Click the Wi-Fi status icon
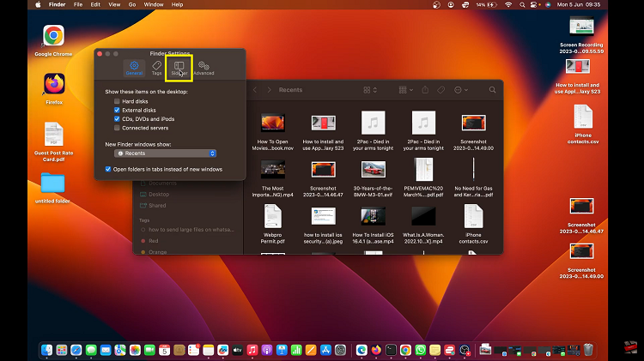The width and height of the screenshot is (644, 361). click(x=508, y=4)
